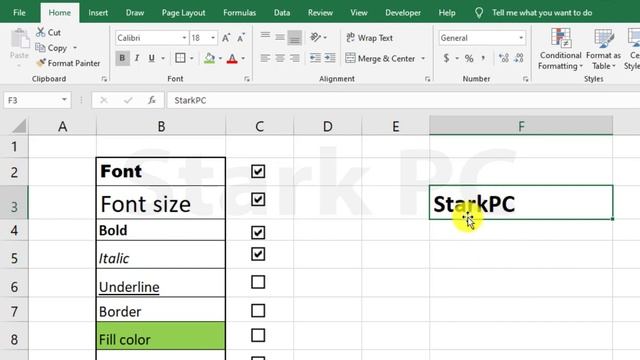Apply Comma Style
The image size is (640, 360).
(x=484, y=58)
